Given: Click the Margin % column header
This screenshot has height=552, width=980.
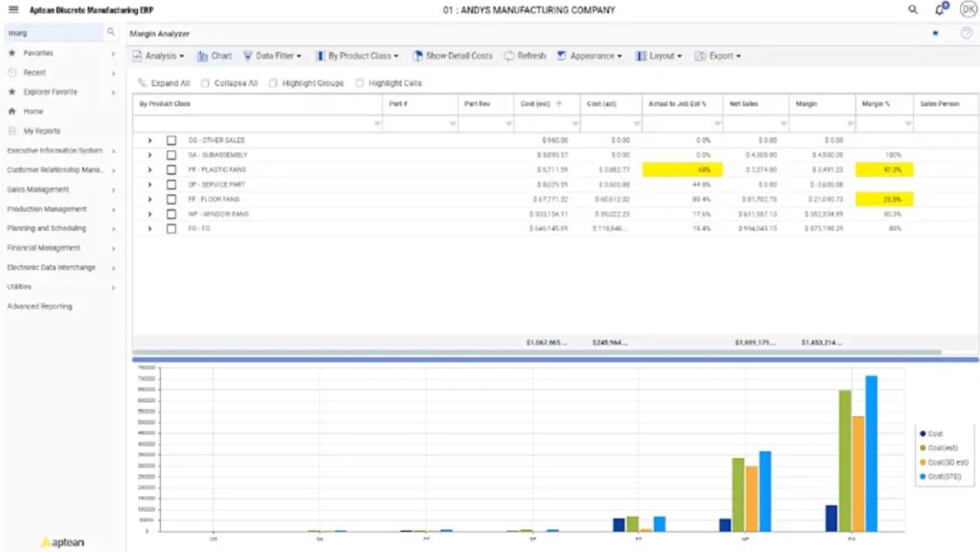Looking at the screenshot, I should point(883,103).
